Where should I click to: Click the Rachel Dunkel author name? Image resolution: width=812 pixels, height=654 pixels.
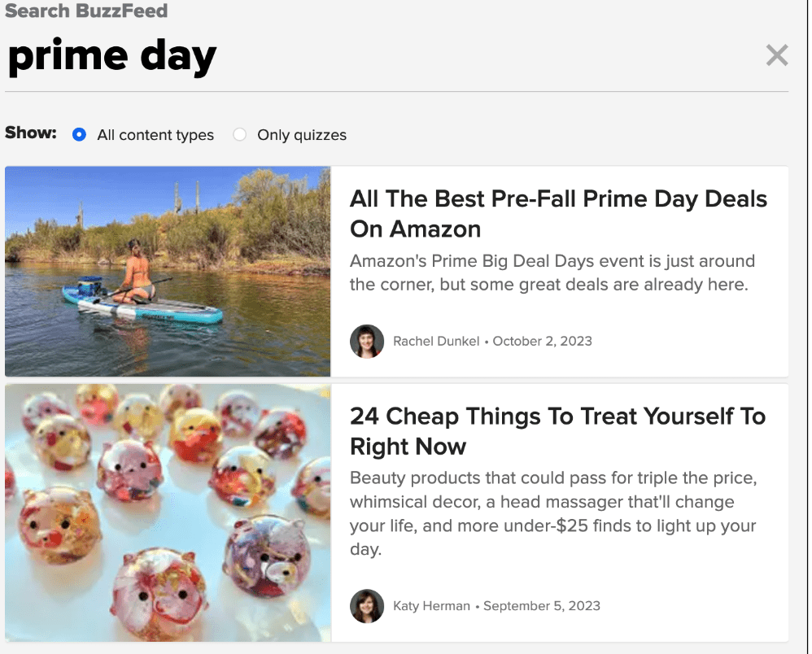coord(436,341)
